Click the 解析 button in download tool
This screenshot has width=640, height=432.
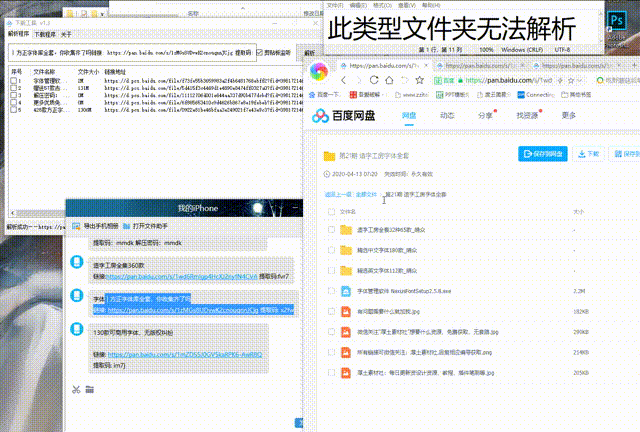pos(310,53)
